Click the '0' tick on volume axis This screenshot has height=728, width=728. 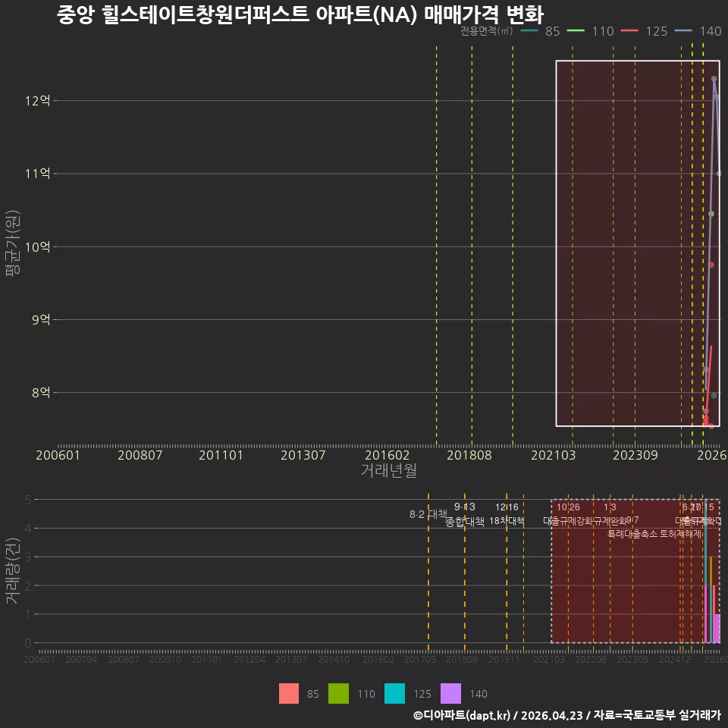coord(28,643)
